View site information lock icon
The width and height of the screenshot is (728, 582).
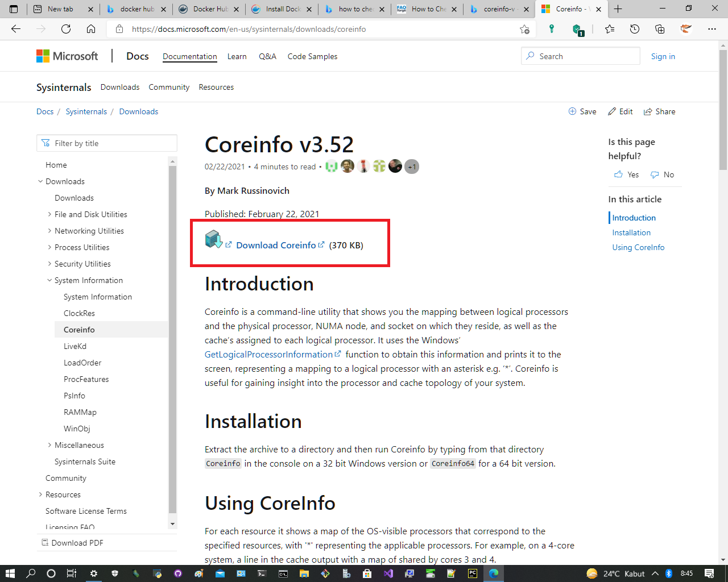[x=119, y=29]
